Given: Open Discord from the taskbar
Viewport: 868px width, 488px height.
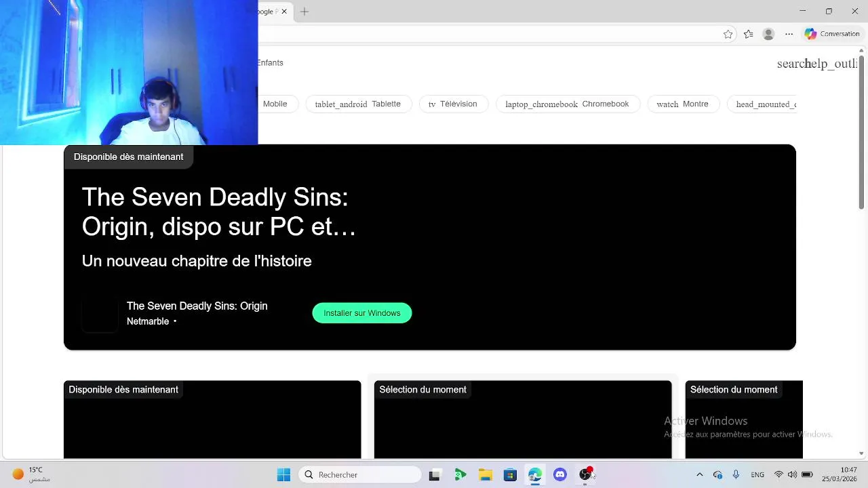Looking at the screenshot, I should tap(560, 474).
